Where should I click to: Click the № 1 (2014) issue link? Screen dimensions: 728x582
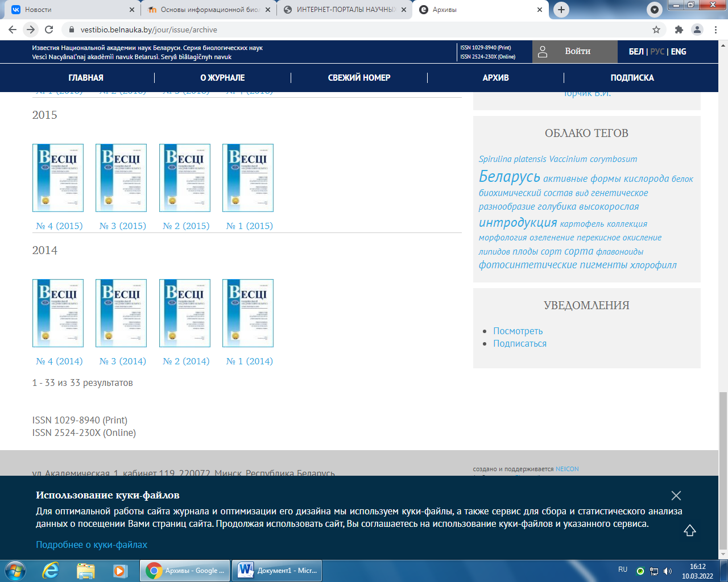(250, 361)
